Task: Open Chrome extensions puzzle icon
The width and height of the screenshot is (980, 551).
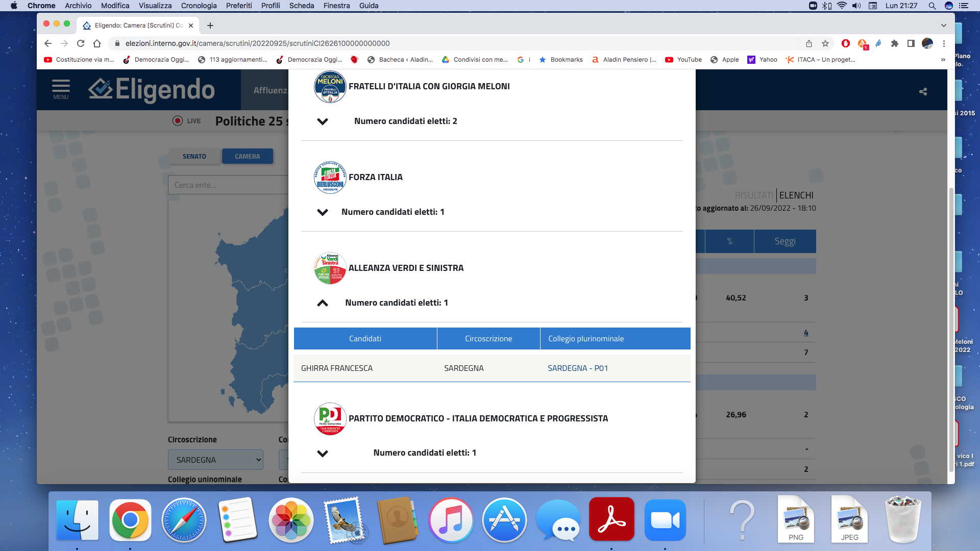Action: [894, 43]
